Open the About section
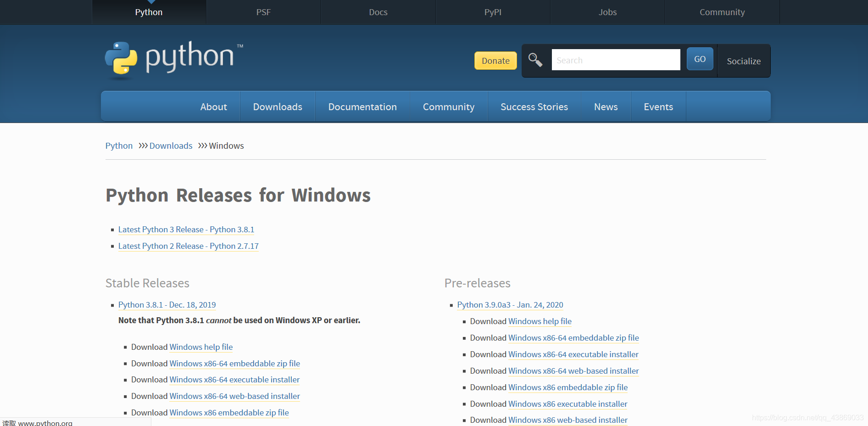 (x=213, y=106)
